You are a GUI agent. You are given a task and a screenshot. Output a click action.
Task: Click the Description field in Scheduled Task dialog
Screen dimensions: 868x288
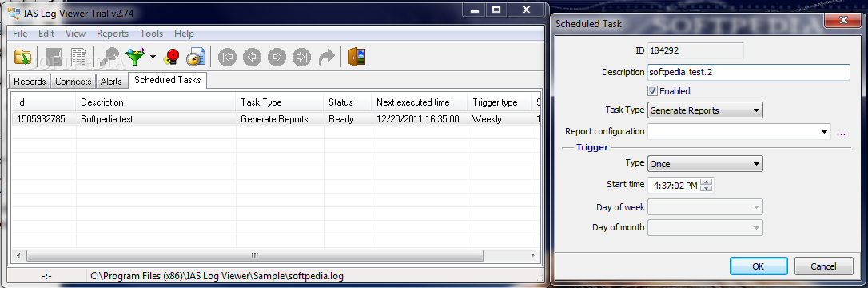point(748,73)
